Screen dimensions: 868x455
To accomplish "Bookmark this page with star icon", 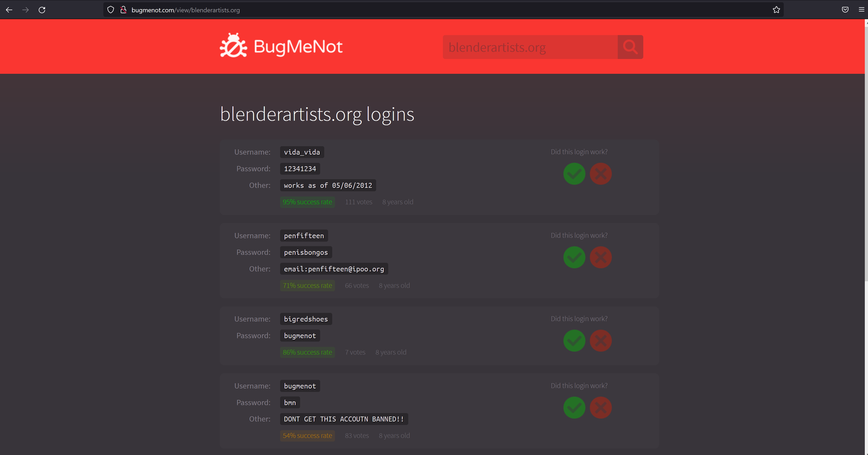I will [x=776, y=10].
